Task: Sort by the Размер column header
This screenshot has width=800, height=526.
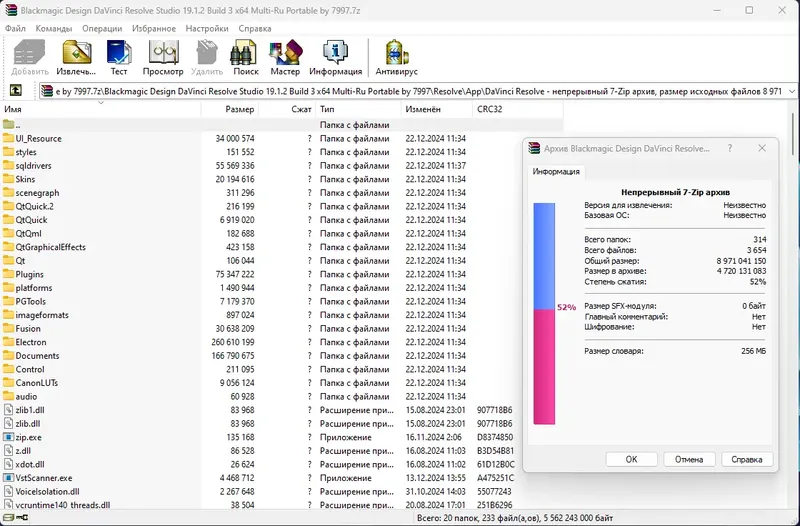Action: (x=230, y=109)
